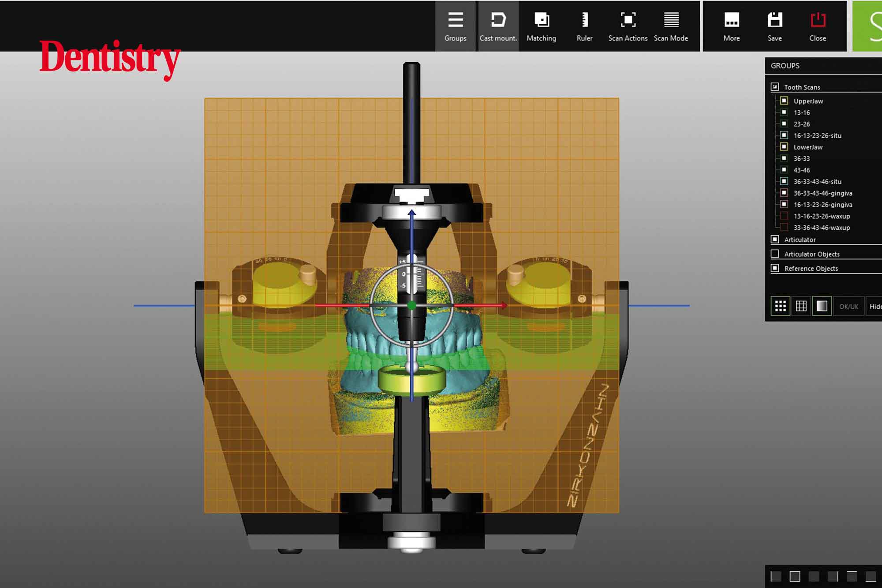Switch to dotted point display mode
The image size is (882, 588).
(780, 306)
